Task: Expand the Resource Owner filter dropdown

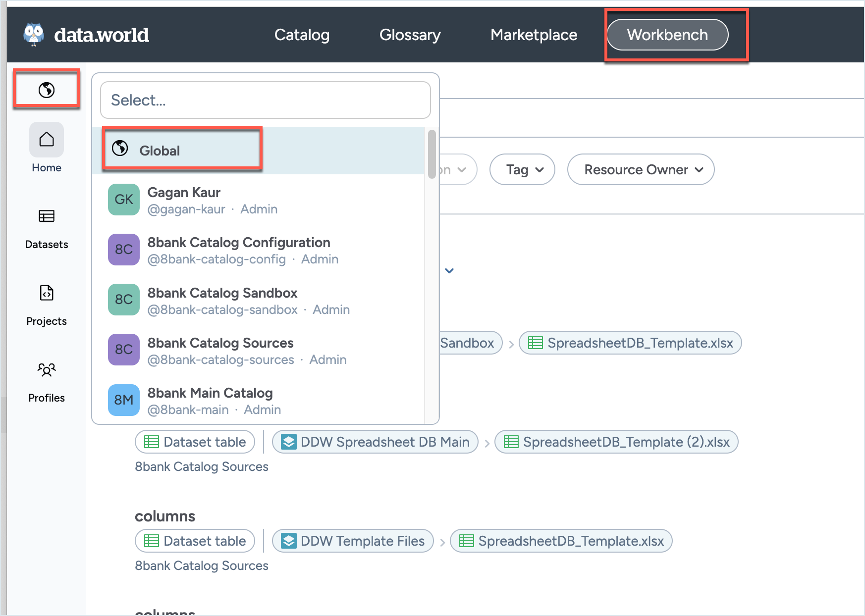Action: [641, 170]
